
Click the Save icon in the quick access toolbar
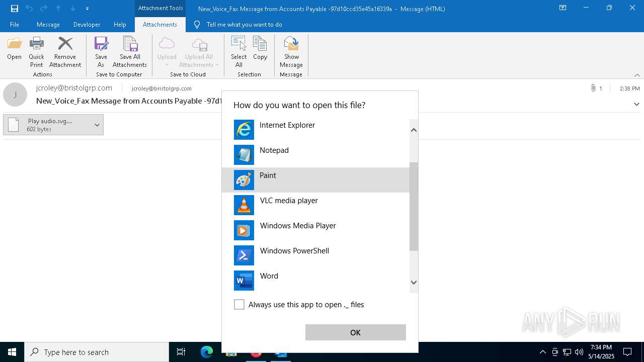click(14, 9)
